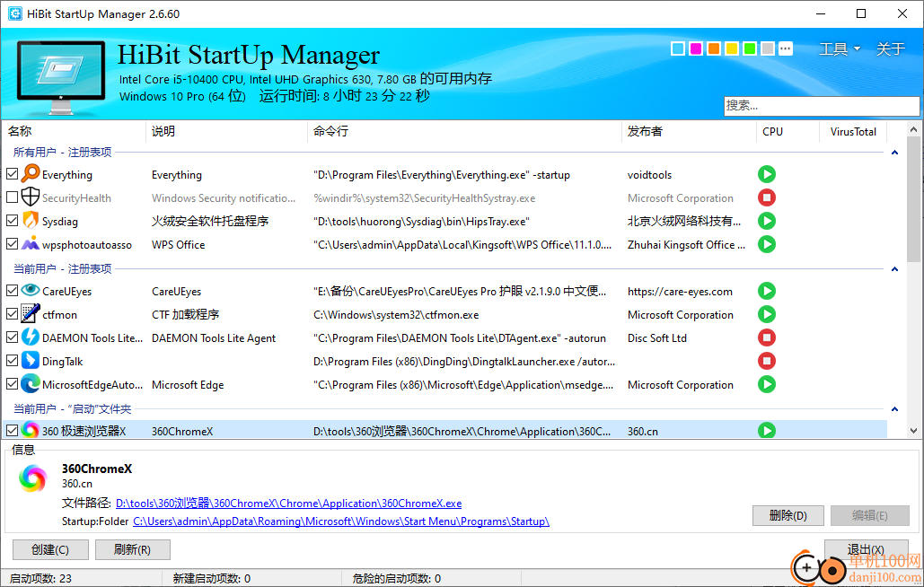Image resolution: width=924 pixels, height=587 pixels.
Task: Click red stopped status icon for DAEMON Tools
Action: 767,337
